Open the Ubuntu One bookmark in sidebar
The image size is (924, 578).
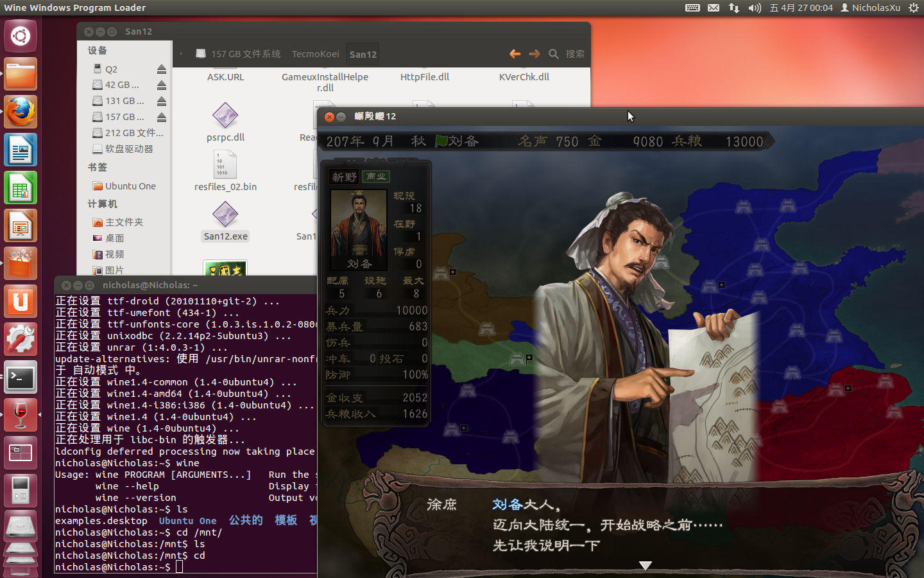pyautogui.click(x=124, y=186)
